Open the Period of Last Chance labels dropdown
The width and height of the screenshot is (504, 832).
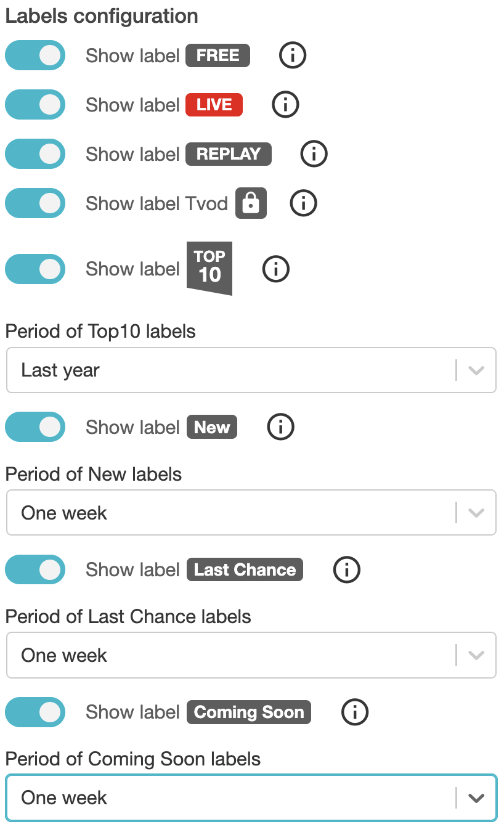[251, 655]
